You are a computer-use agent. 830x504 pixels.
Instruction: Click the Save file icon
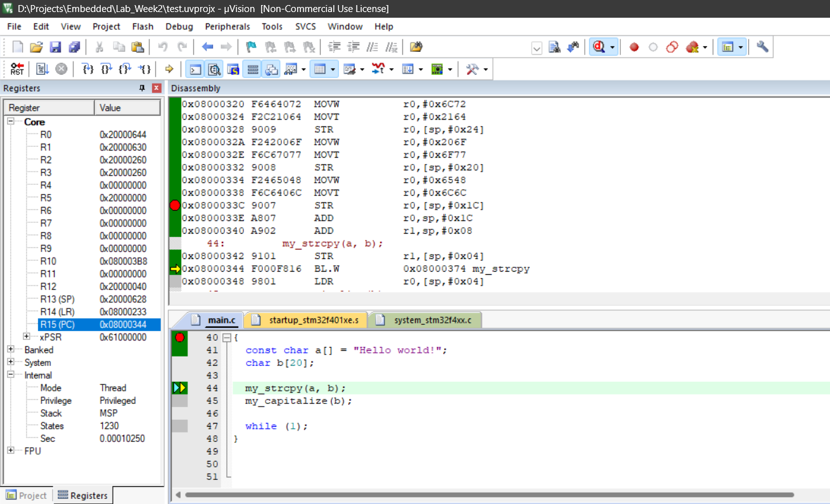click(55, 47)
